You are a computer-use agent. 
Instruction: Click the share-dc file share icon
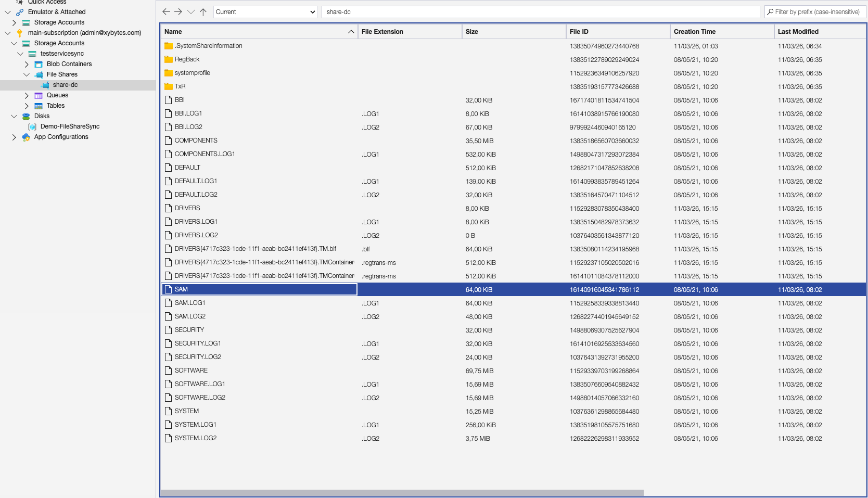(x=45, y=85)
